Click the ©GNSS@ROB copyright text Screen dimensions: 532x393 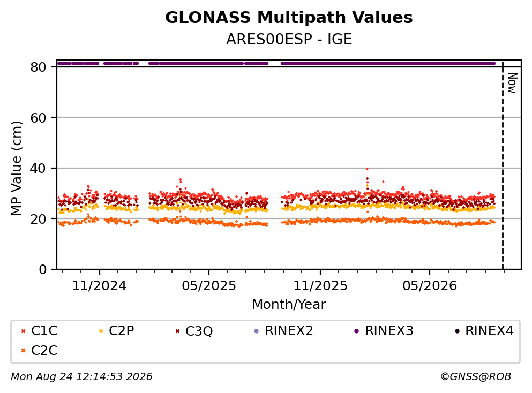tap(476, 377)
